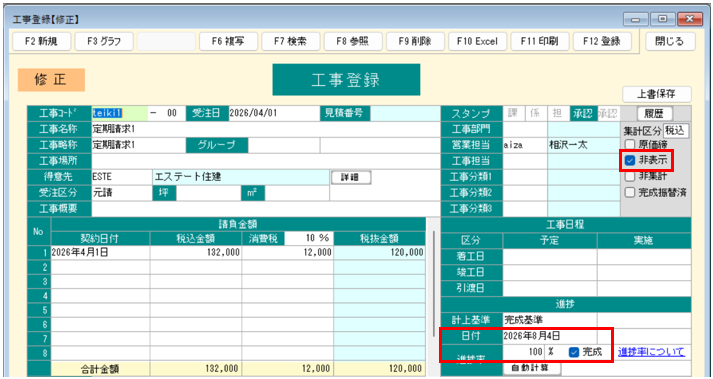The height and width of the screenshot is (379, 713).
Task: Uncheck the 非表示 checkbox
Action: [x=630, y=160]
